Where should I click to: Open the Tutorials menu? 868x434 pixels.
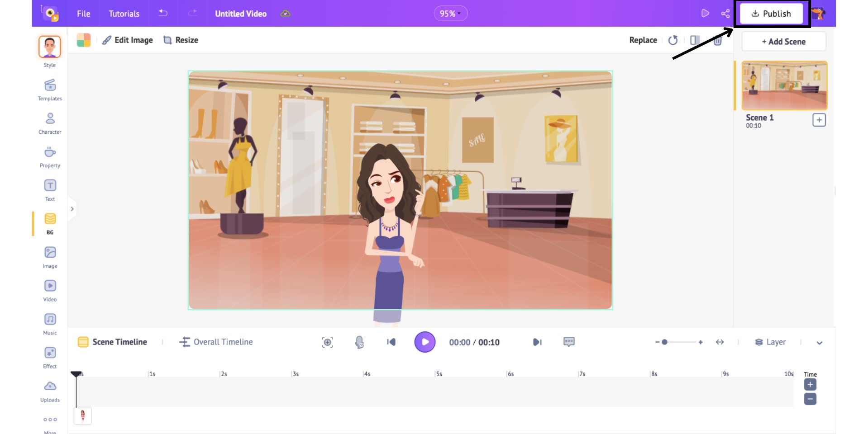pyautogui.click(x=124, y=14)
